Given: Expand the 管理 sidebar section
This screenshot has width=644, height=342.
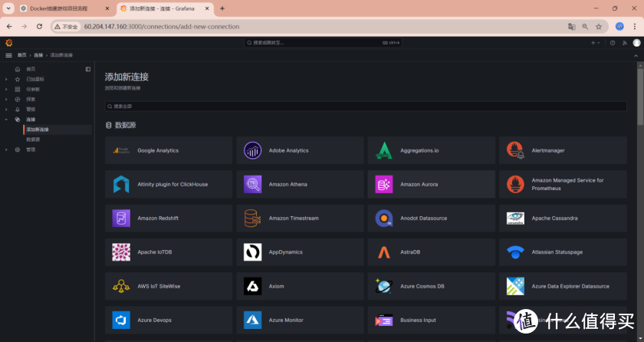Looking at the screenshot, I should (6, 150).
